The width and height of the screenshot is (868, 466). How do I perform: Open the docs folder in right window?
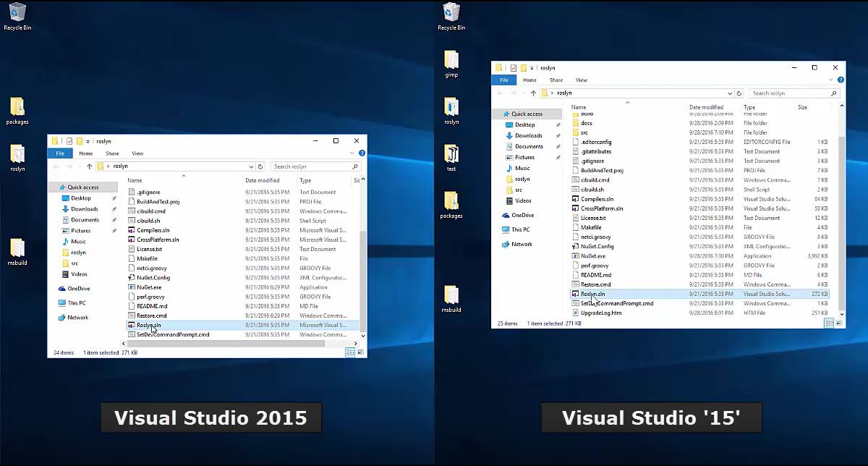pyautogui.click(x=586, y=124)
